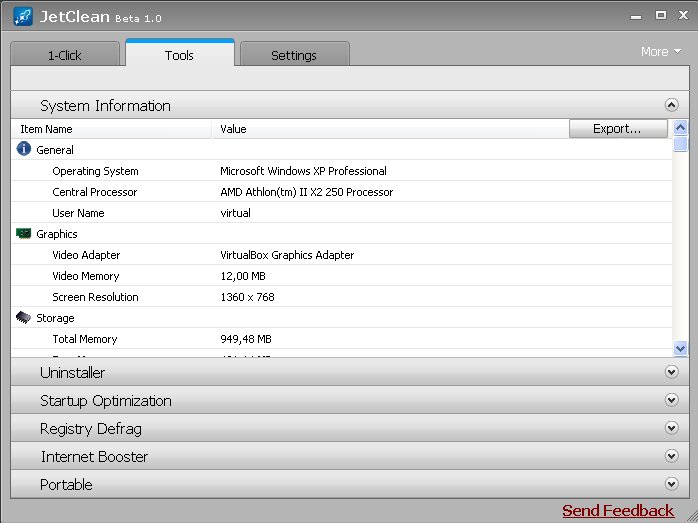
Task: Switch to the 1-Click tab
Action: click(65, 54)
